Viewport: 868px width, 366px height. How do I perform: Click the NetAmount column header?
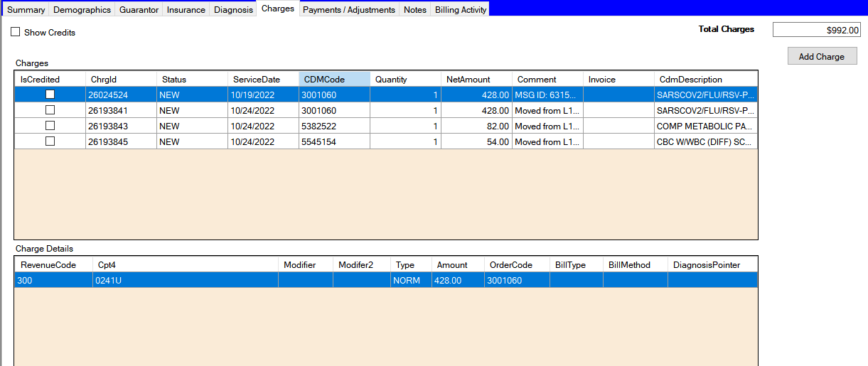pyautogui.click(x=476, y=80)
